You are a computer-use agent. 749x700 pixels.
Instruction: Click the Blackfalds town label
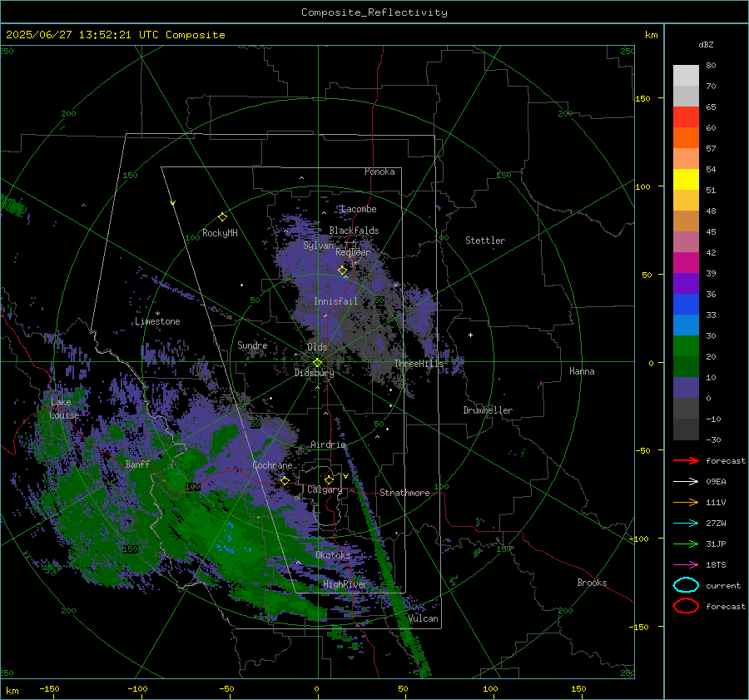coord(354,231)
